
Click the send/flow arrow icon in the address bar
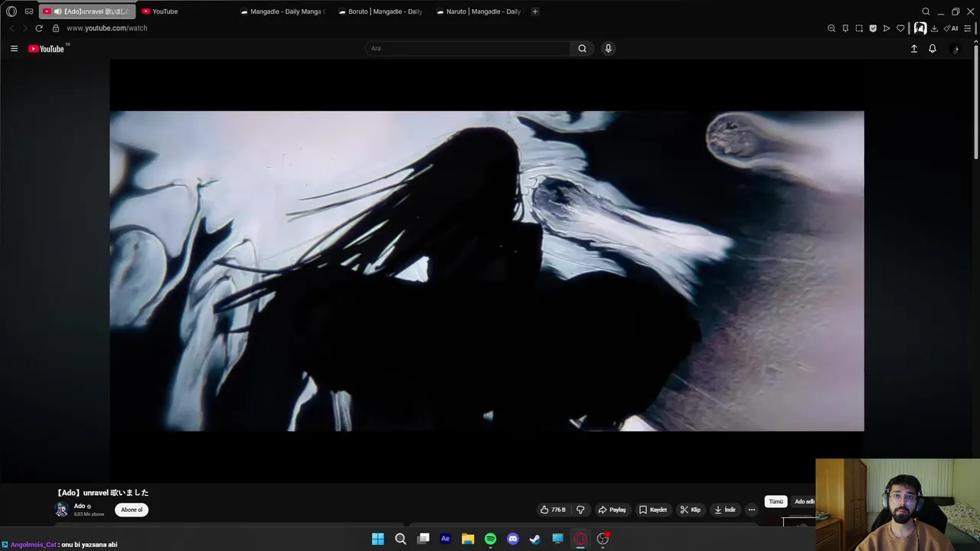(887, 28)
